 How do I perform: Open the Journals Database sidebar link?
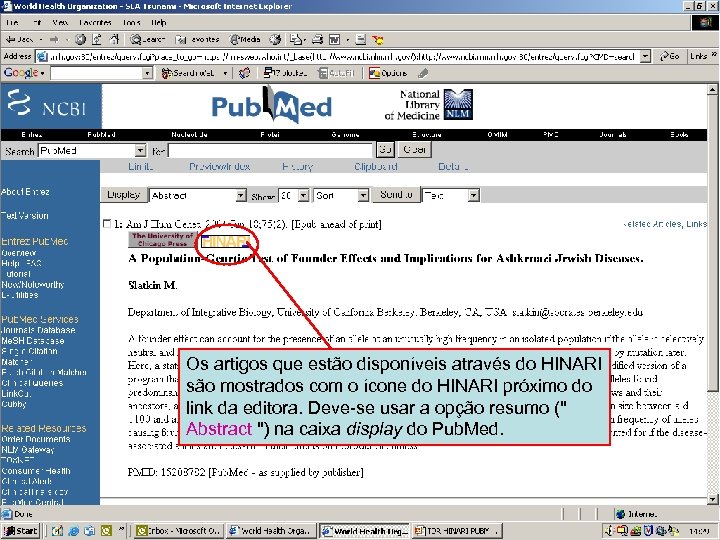coord(38,330)
